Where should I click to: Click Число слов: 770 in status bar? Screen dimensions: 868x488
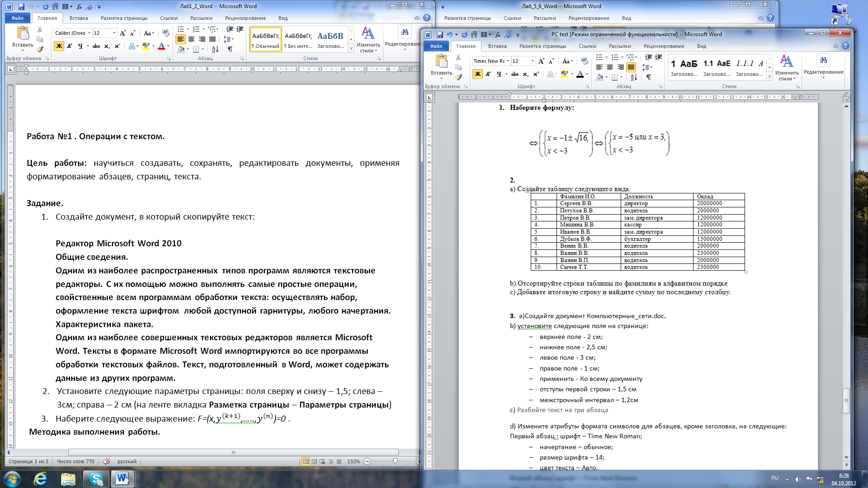(x=75, y=461)
